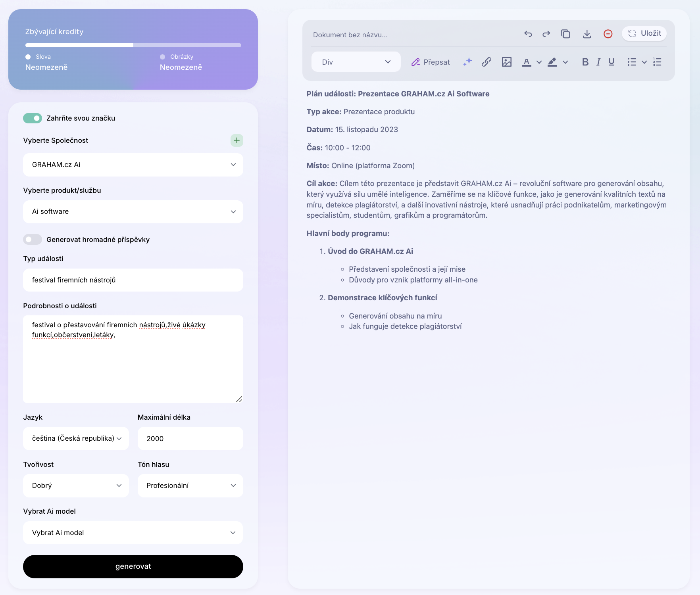This screenshot has width=700, height=595.
Task: Disable the Zahrňte svou značku toggle
Action: click(33, 118)
